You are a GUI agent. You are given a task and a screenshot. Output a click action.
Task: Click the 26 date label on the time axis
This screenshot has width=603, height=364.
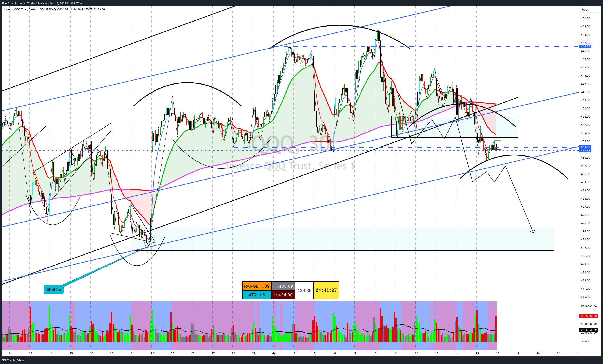pyautogui.click(x=193, y=353)
